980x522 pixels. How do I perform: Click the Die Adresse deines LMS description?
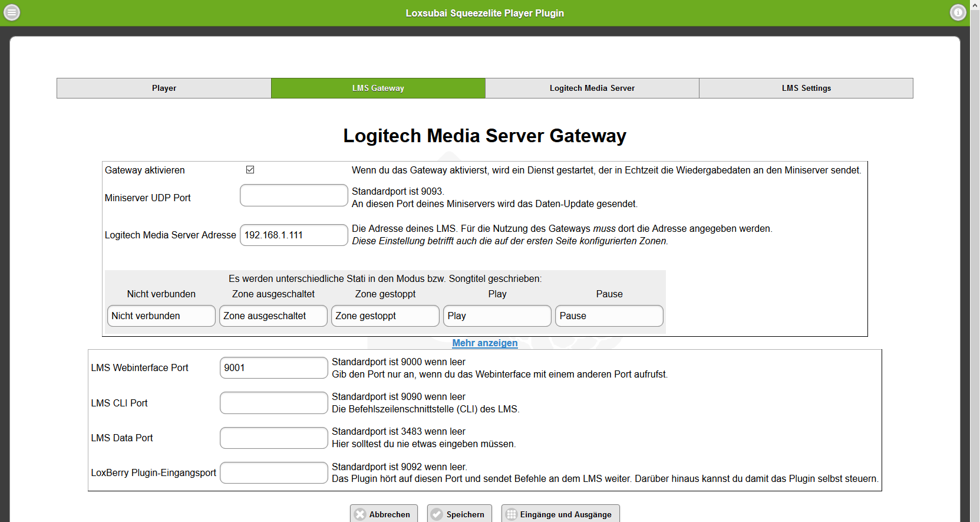(562, 228)
